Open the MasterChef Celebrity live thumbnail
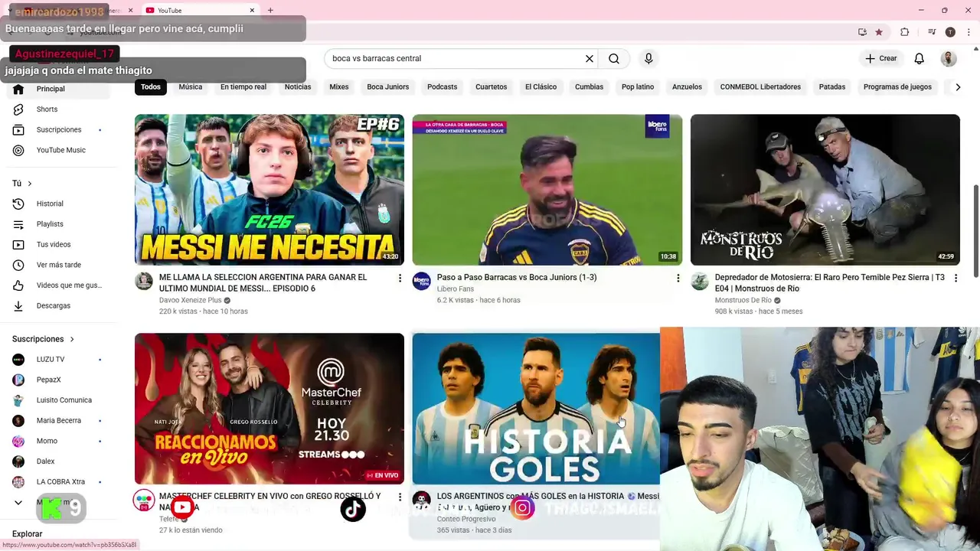 tap(269, 409)
